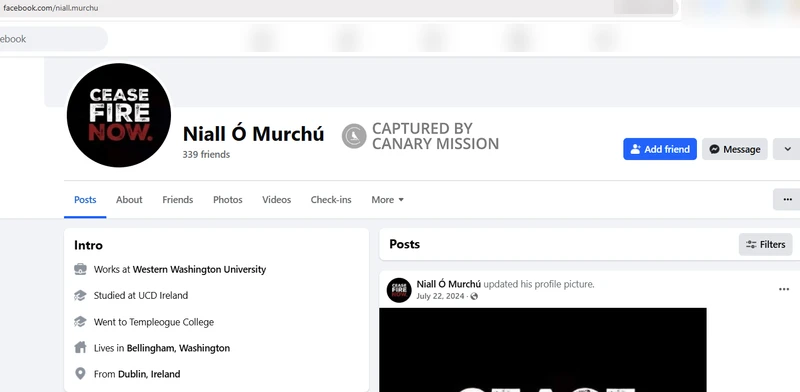Expand the More tab dropdown
Screen dimensions: 800x392
click(x=387, y=200)
